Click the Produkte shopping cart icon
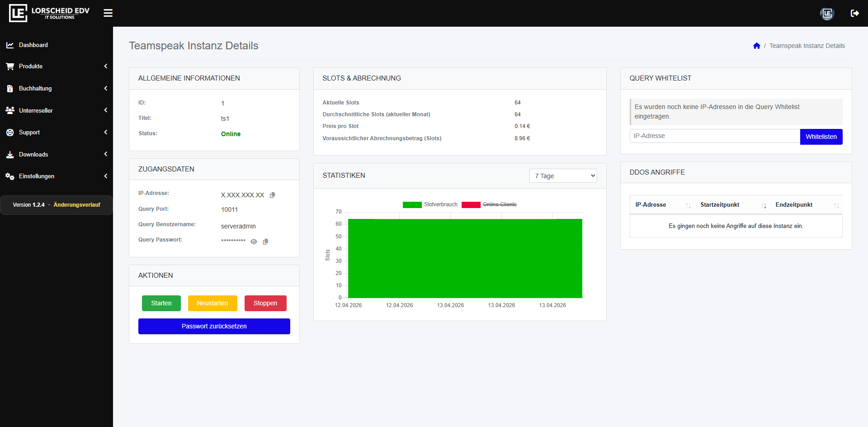This screenshot has height=427, width=868. pos(10,66)
